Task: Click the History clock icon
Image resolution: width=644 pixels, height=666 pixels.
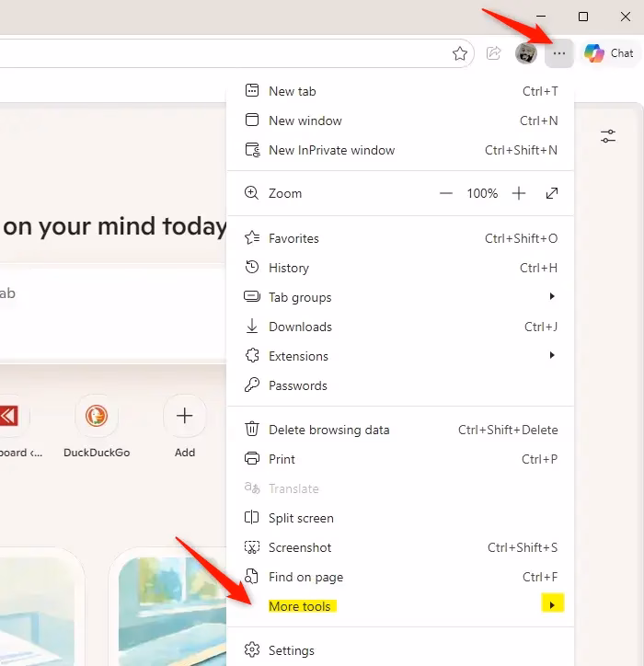Action: [x=252, y=267]
